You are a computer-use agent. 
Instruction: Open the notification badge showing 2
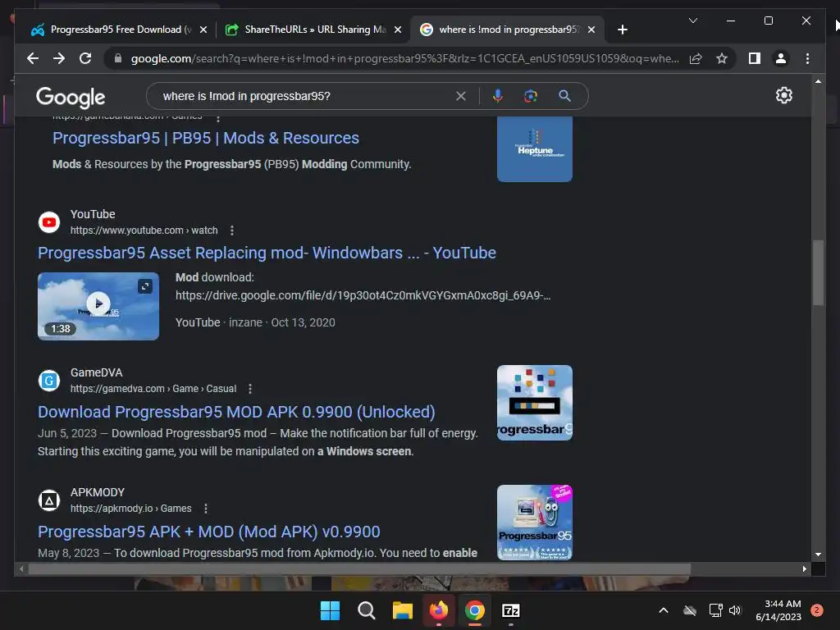pyautogui.click(x=817, y=610)
